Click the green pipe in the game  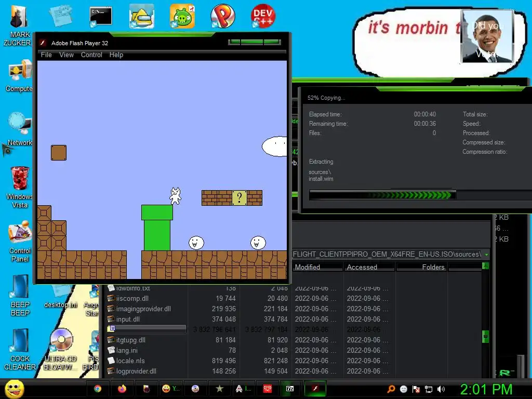coord(157,228)
